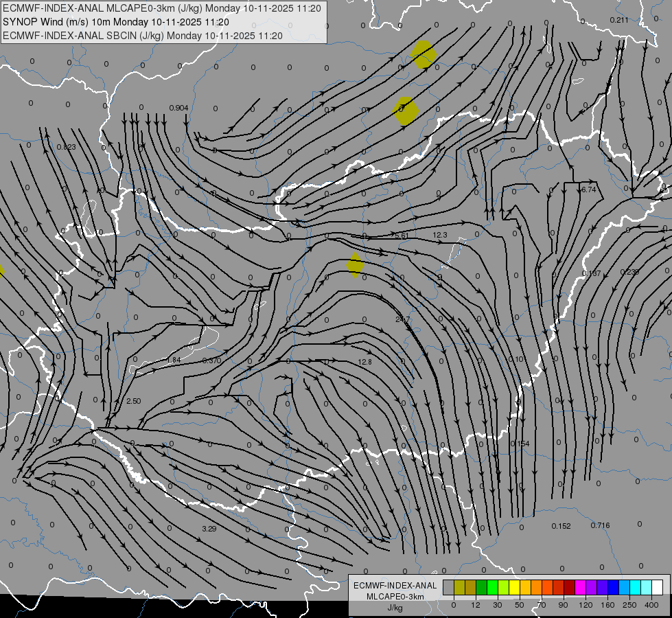This screenshot has width=672, height=618.
Task: Click the map value '0.211'
Action: (619, 20)
